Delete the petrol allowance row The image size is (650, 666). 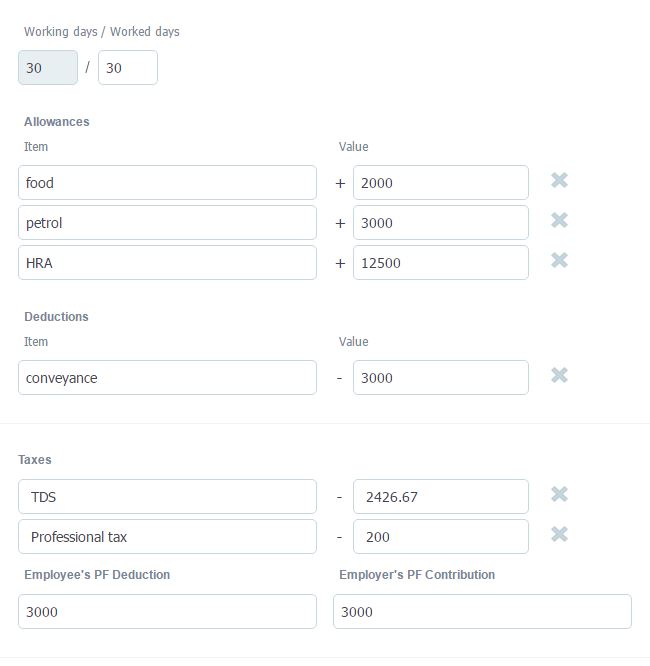pos(559,220)
